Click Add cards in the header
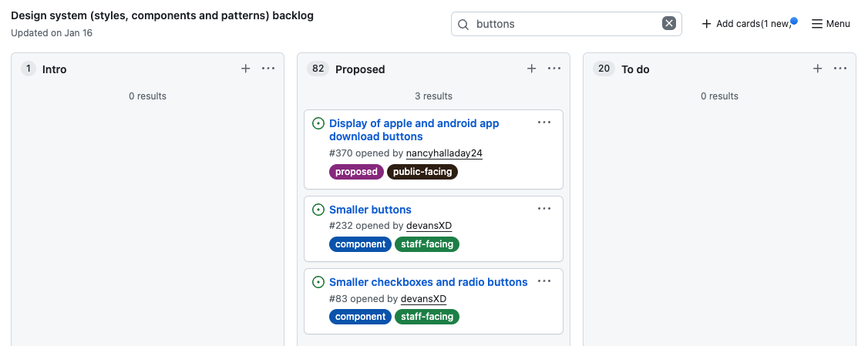868x346 pixels. (x=746, y=24)
